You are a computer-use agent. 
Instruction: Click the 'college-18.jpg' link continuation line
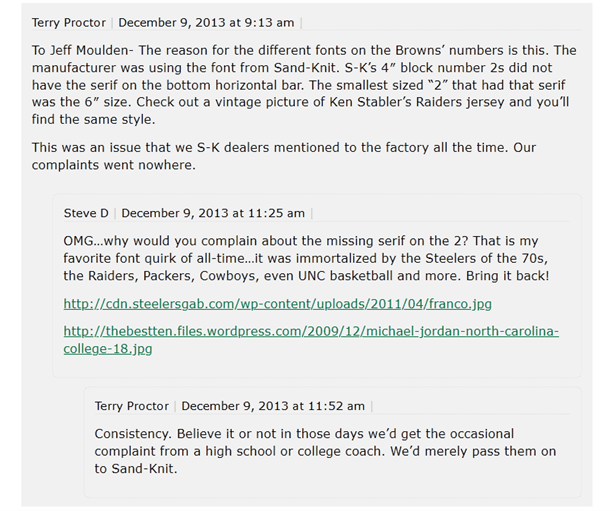(108, 349)
